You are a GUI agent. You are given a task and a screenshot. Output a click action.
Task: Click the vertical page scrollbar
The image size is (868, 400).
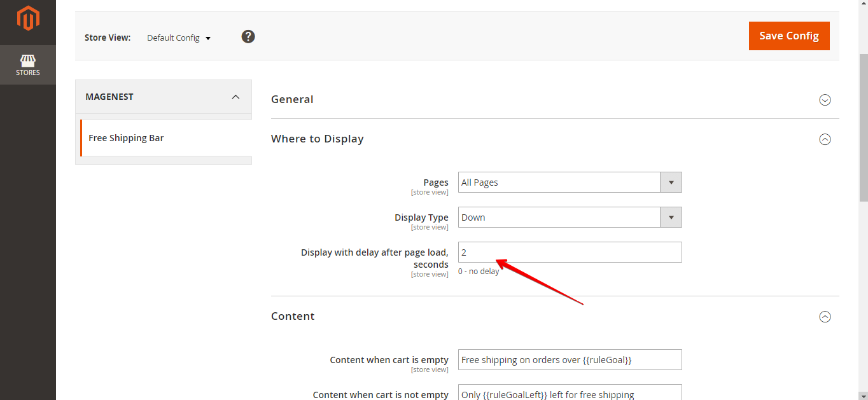point(863,127)
